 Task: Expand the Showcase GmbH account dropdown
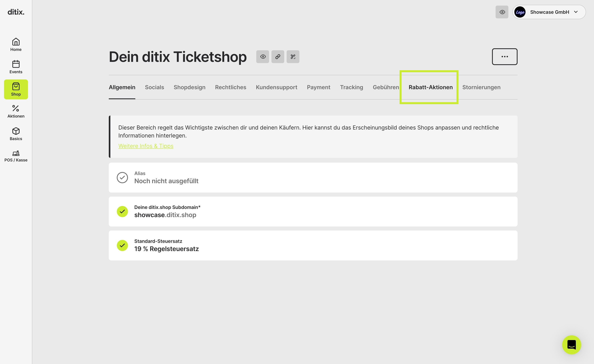(549, 12)
